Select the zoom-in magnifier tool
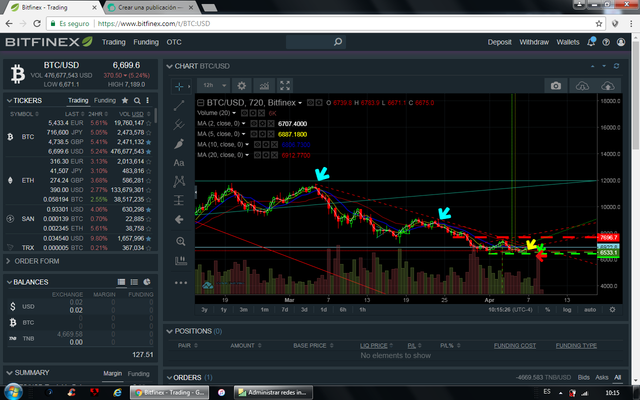 (x=180, y=241)
